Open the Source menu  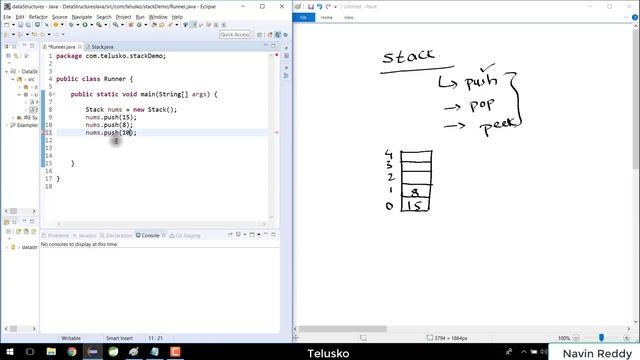60,17
